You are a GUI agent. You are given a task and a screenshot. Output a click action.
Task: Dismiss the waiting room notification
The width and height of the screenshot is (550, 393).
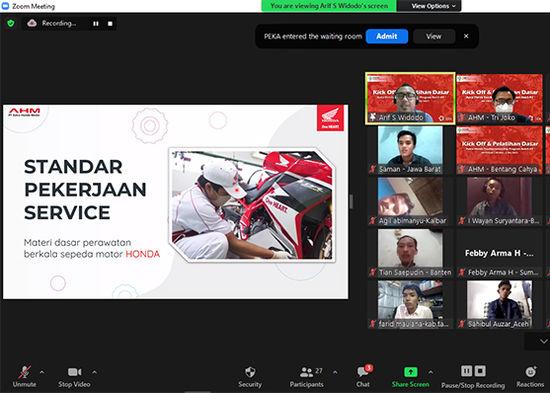[x=466, y=36]
